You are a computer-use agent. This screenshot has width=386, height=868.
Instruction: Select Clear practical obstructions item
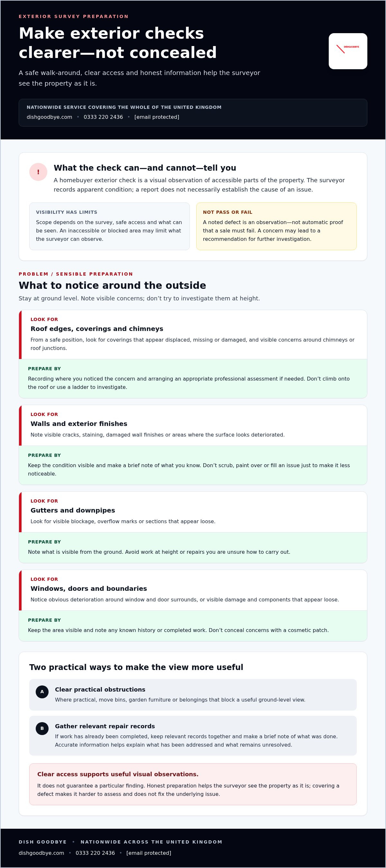(x=193, y=694)
